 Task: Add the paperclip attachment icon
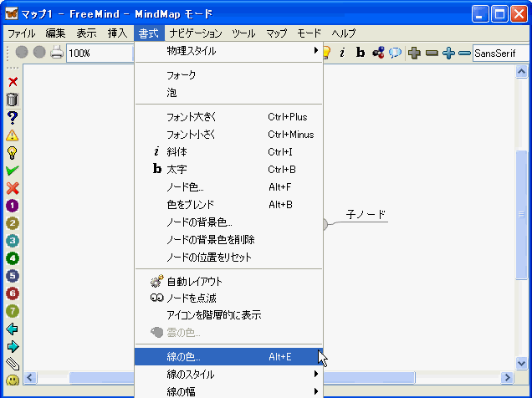pyautogui.click(x=13, y=364)
